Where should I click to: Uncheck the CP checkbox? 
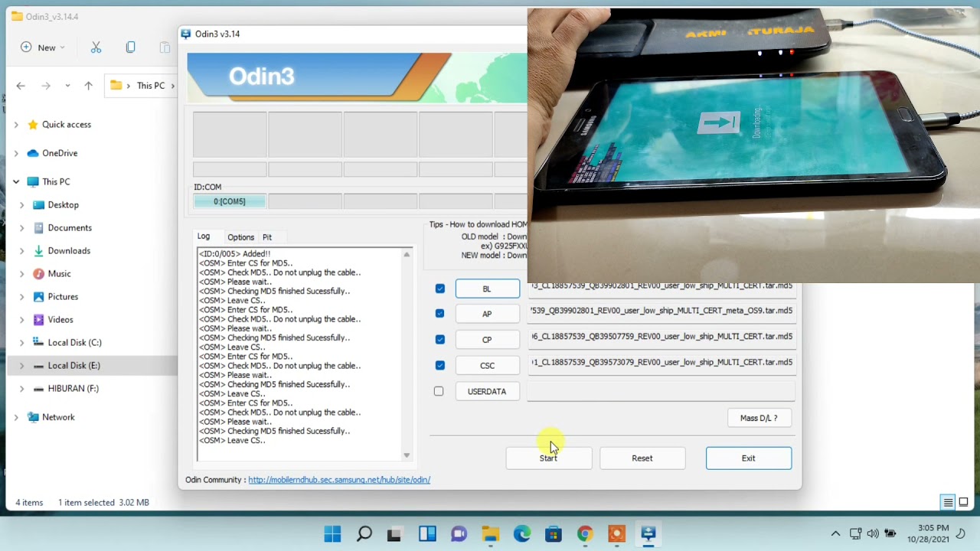tap(440, 339)
